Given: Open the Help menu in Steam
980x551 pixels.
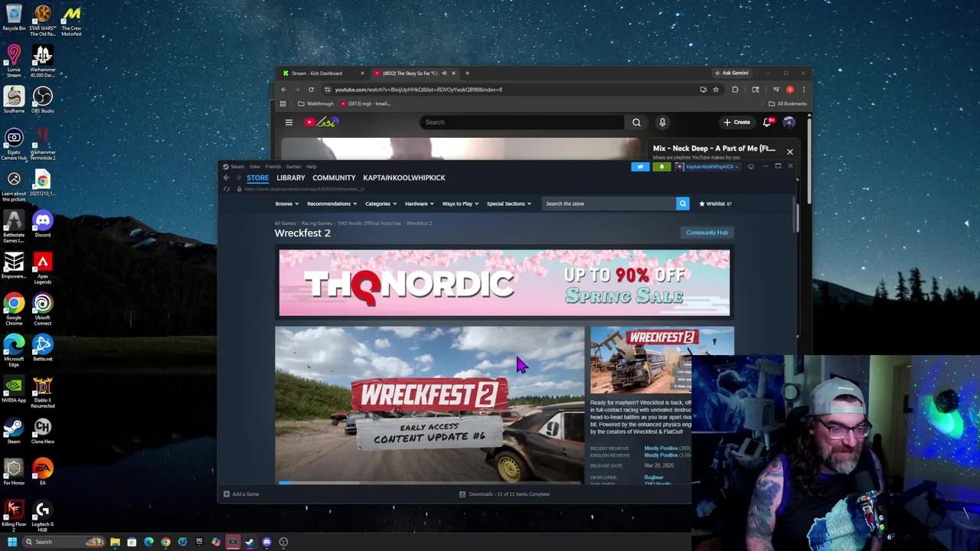Looking at the screenshot, I should 312,166.
